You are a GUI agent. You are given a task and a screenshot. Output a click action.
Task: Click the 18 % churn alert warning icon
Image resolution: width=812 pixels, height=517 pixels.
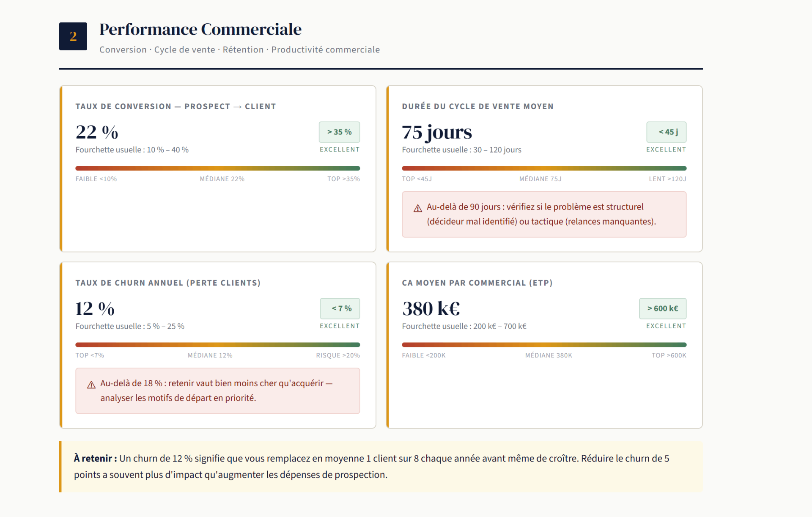(x=91, y=385)
